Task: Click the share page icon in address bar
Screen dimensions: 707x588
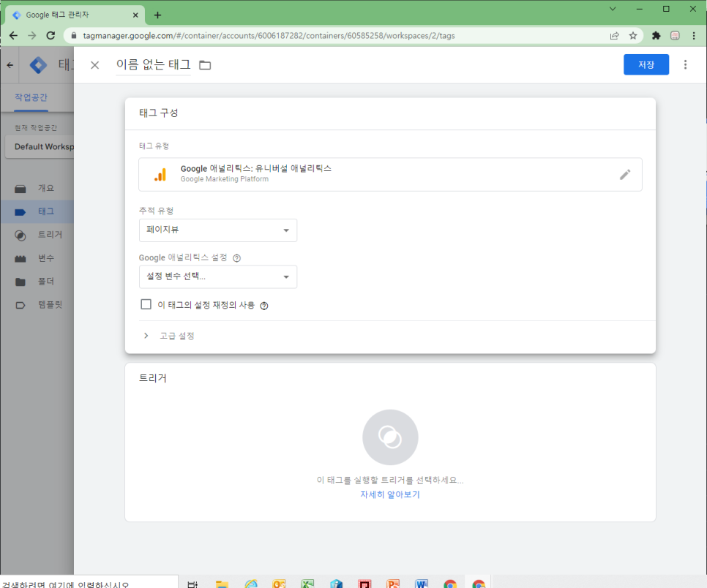Action: pos(615,36)
